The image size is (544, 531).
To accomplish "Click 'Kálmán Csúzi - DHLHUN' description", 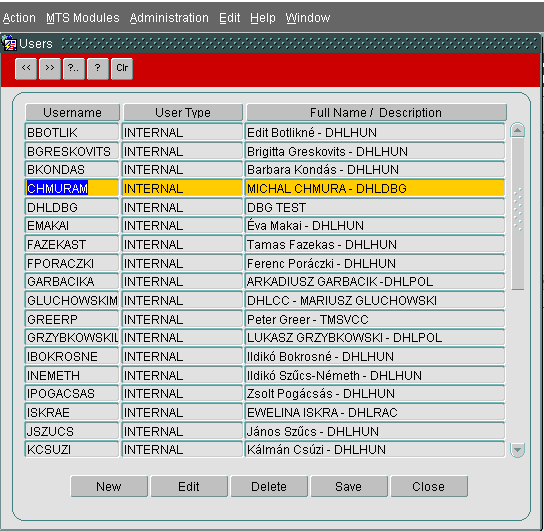I will point(375,449).
